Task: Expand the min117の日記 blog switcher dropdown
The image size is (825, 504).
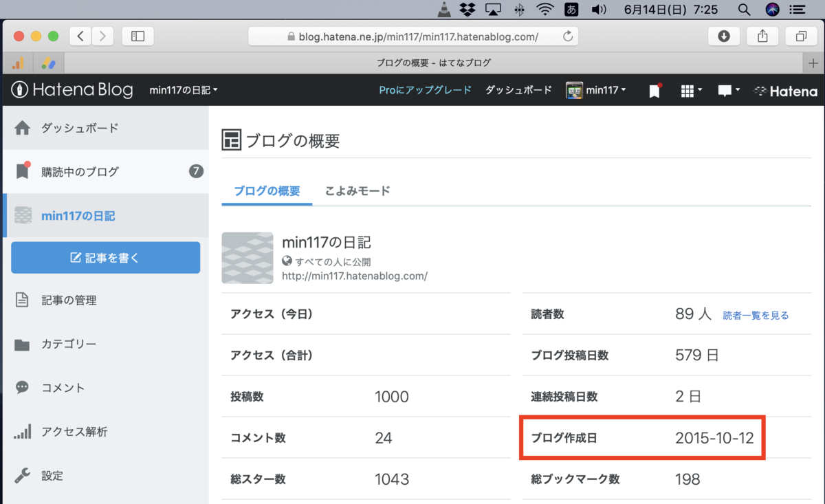Action: click(183, 90)
